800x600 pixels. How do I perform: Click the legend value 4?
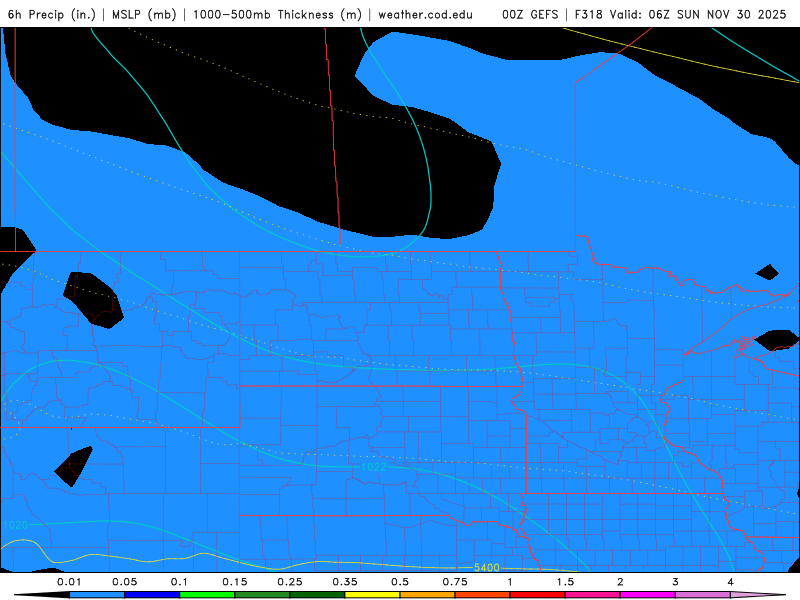pos(731,582)
